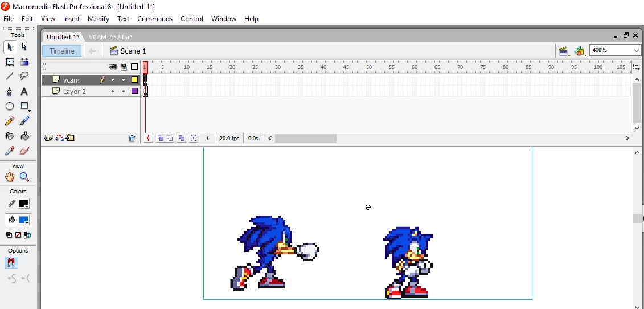Viewport: 644px width, 309px height.
Task: Select the Rectangle tool
Action: [24, 106]
